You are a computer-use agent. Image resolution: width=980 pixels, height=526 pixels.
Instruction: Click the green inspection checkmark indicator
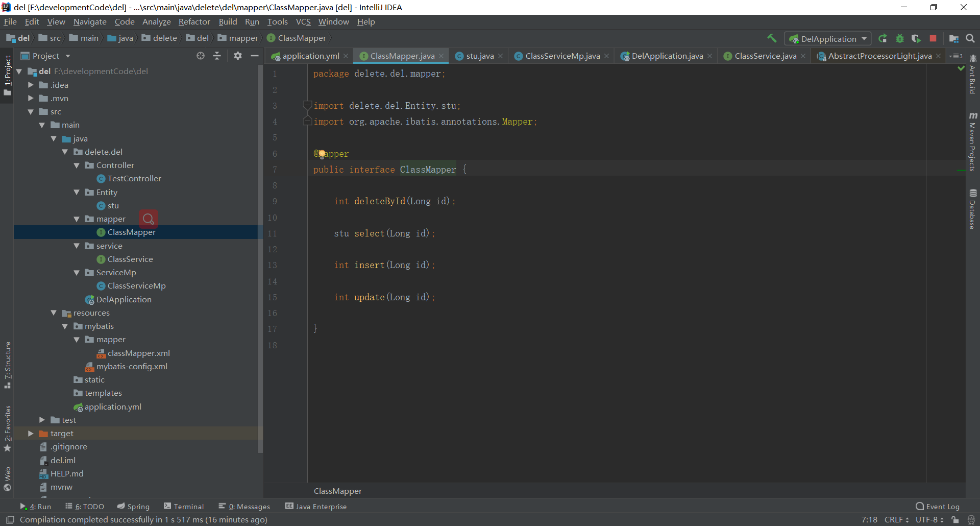[961, 68]
